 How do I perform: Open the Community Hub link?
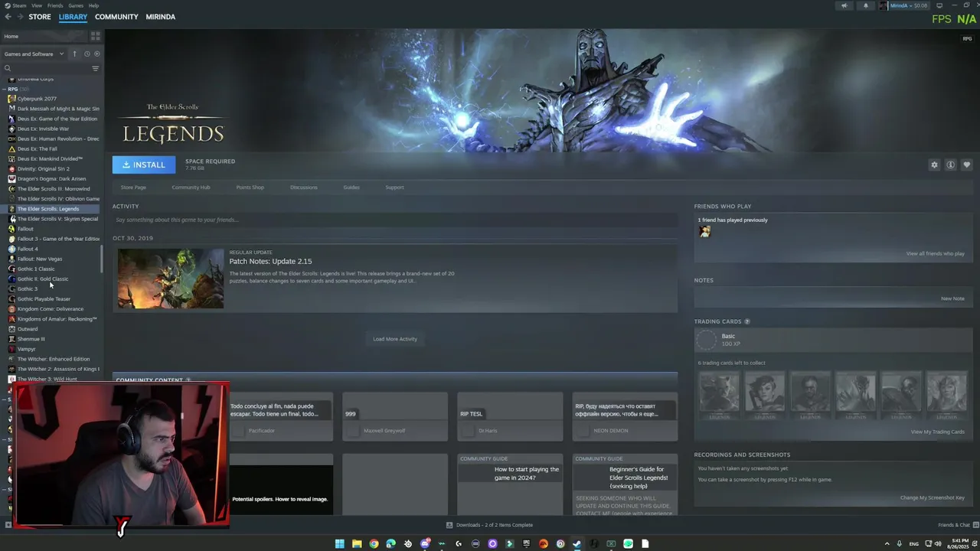[x=191, y=187]
